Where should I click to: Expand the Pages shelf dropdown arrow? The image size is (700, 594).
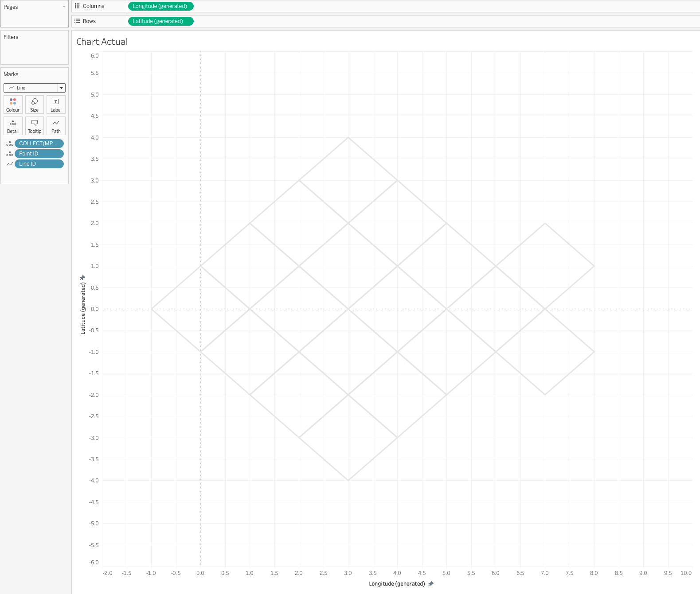coord(64,7)
